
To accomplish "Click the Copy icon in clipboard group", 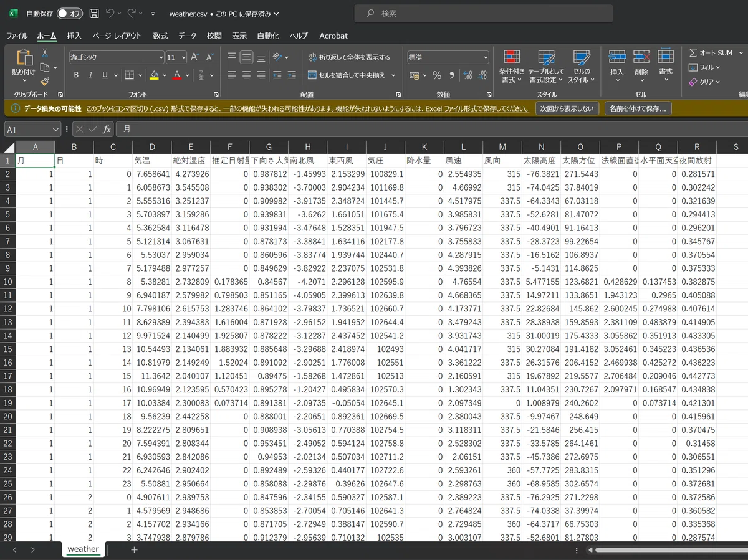I will point(45,67).
